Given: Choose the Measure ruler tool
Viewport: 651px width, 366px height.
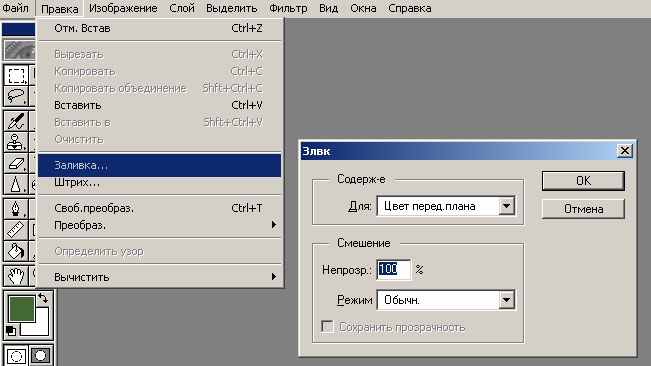Looking at the screenshot, I should 16,229.
